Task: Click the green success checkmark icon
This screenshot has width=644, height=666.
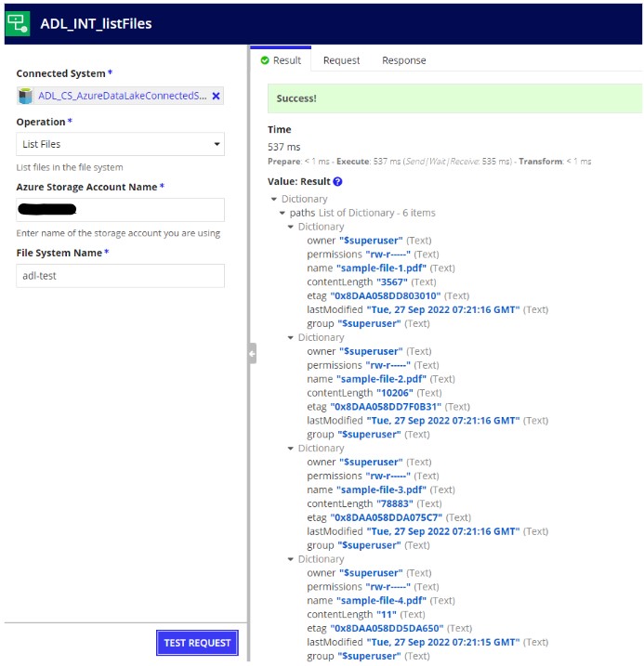Action: click(x=265, y=60)
